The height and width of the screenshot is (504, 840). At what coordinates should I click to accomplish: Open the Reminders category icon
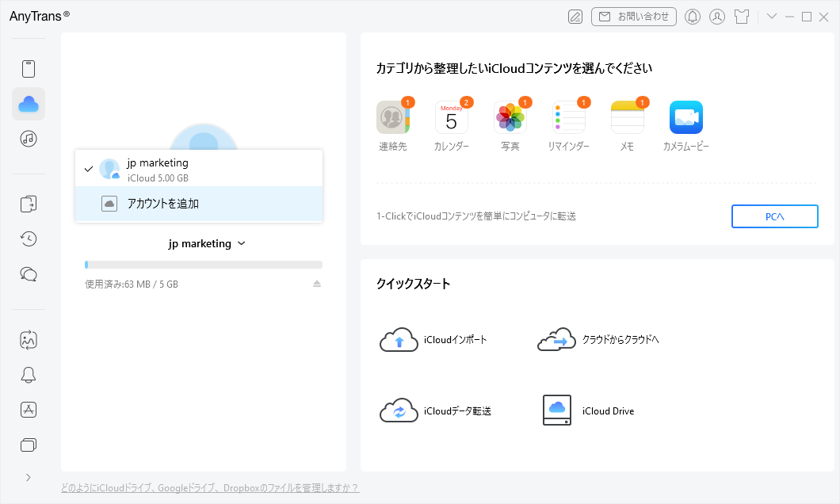tap(569, 118)
